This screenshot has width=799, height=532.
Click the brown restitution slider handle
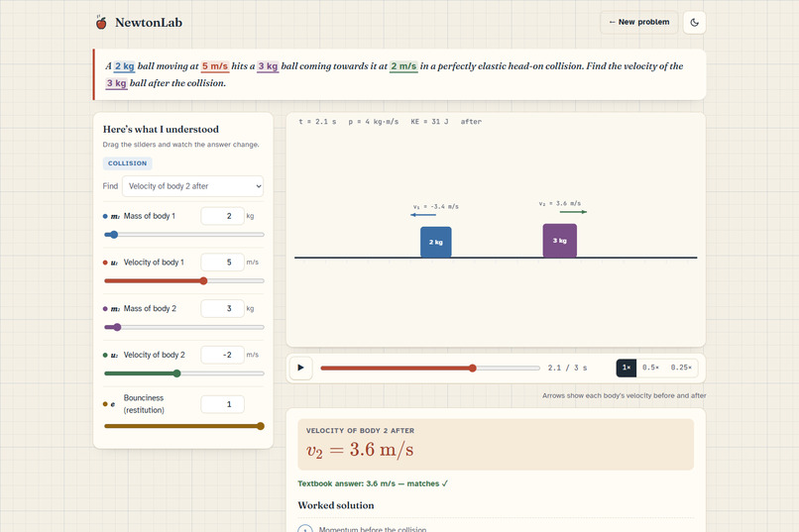coord(261,426)
